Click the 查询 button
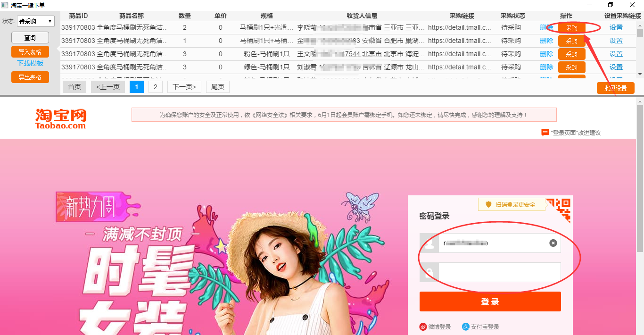Image resolution: width=644 pixels, height=335 pixels. point(30,38)
